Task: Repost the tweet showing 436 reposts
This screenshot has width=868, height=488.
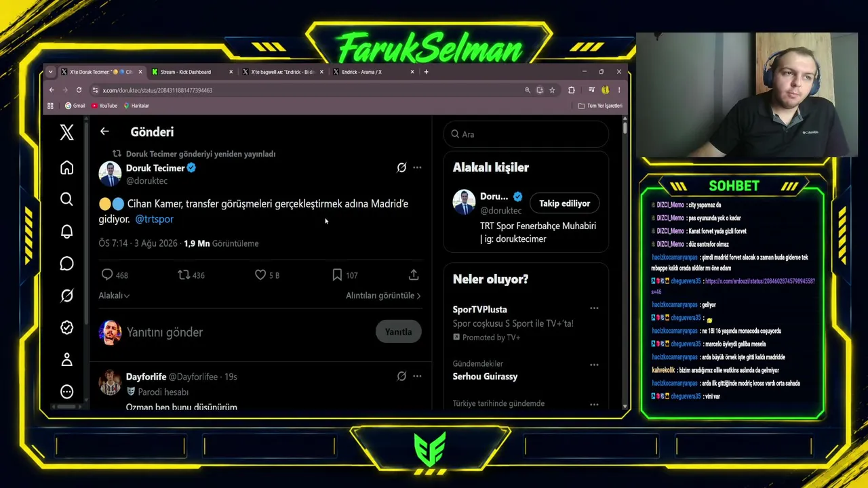Action: 184,274
